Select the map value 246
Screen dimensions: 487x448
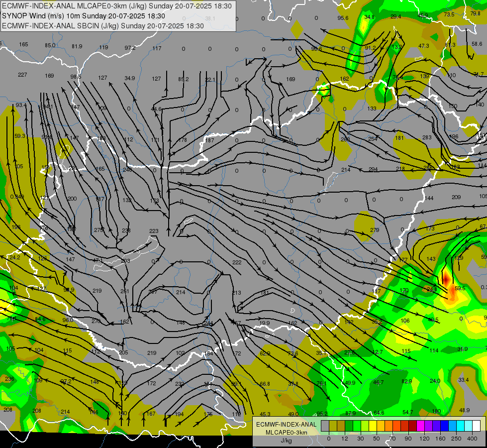click(x=127, y=170)
